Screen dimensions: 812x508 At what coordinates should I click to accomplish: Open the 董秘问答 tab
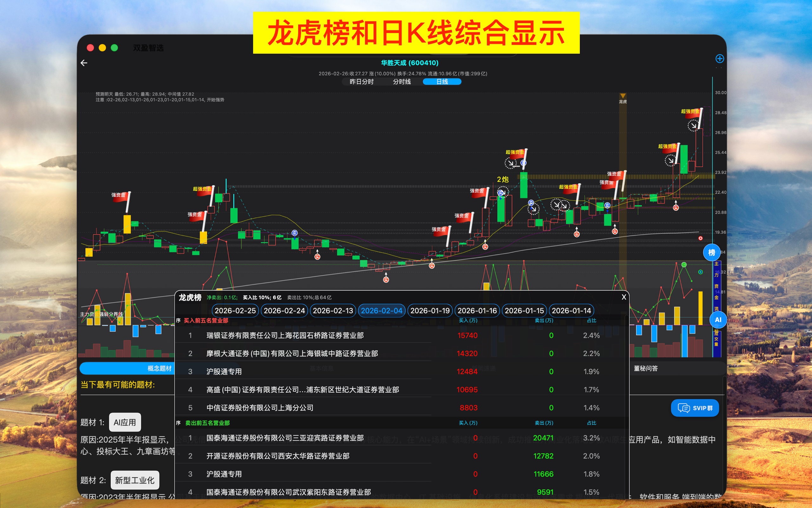click(645, 368)
